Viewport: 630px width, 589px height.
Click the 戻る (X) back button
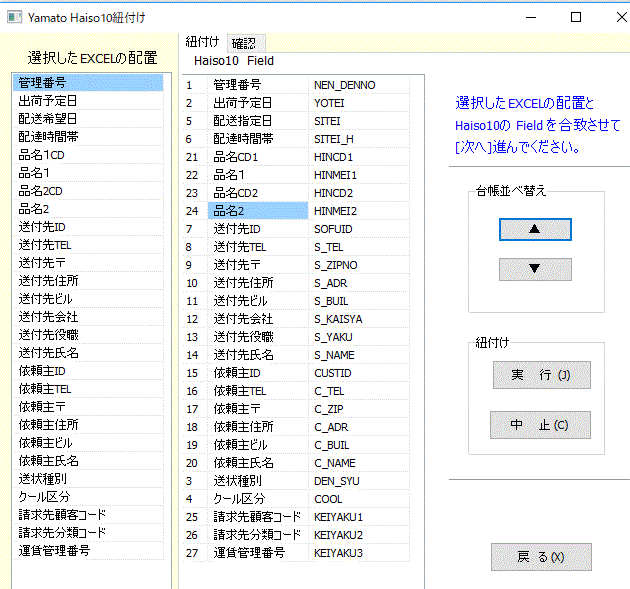(541, 557)
